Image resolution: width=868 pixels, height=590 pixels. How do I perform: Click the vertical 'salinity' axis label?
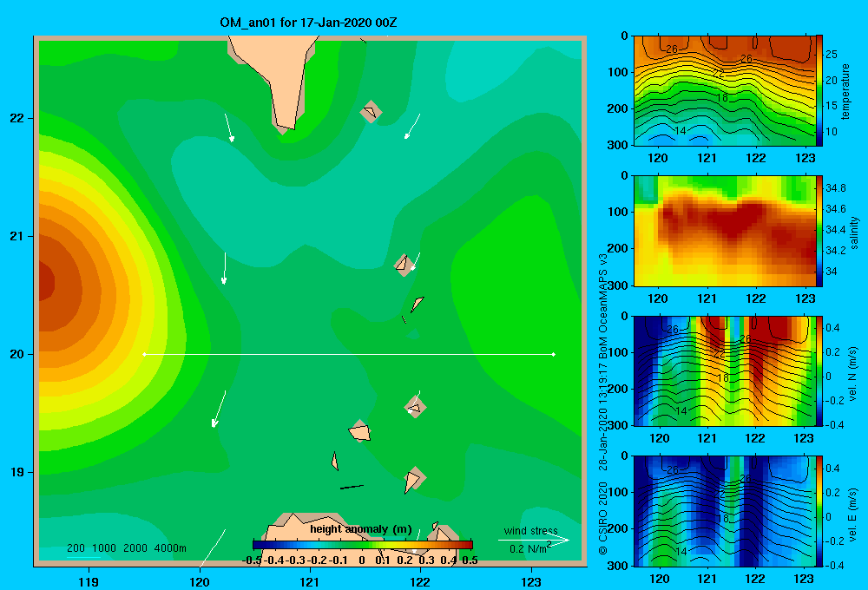[x=854, y=233]
